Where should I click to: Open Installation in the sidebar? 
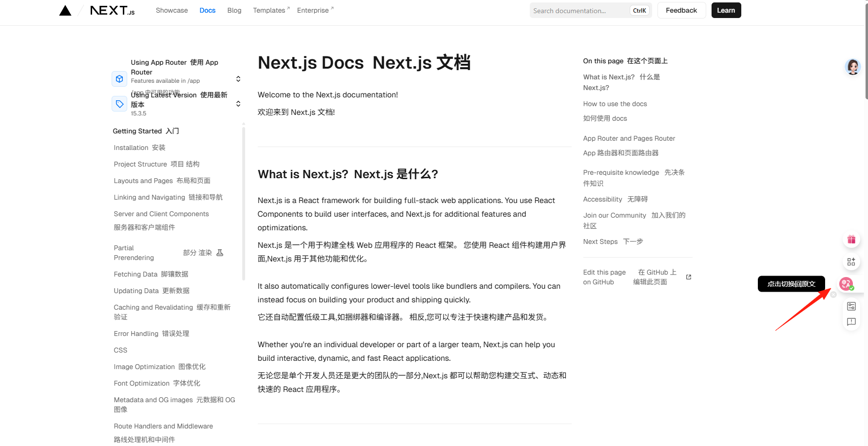click(x=139, y=148)
